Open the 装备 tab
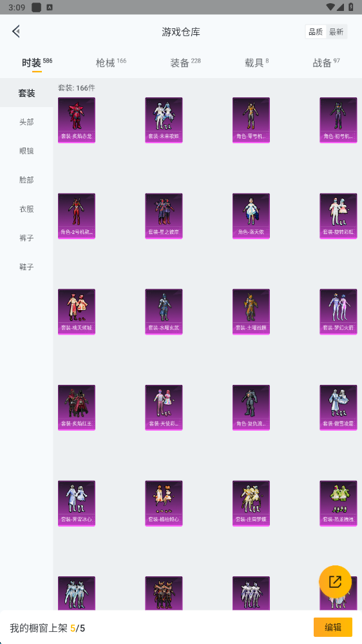Image resolution: width=362 pixels, height=644 pixels. tap(186, 63)
